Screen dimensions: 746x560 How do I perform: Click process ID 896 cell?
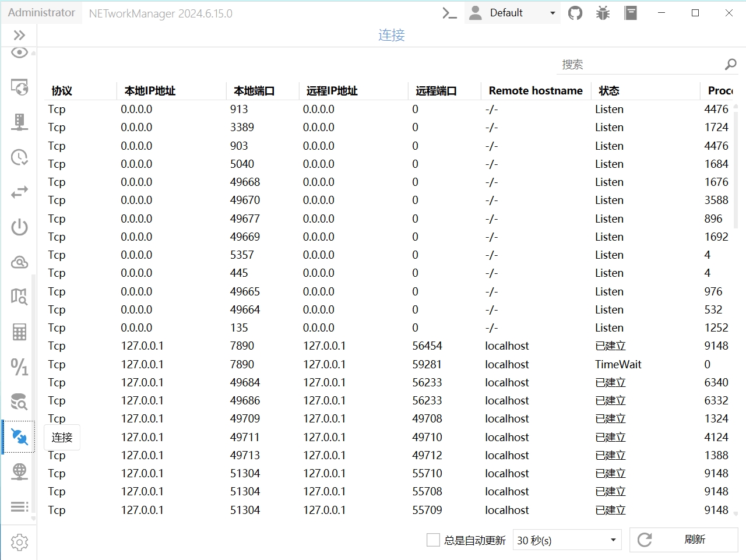pos(713,219)
